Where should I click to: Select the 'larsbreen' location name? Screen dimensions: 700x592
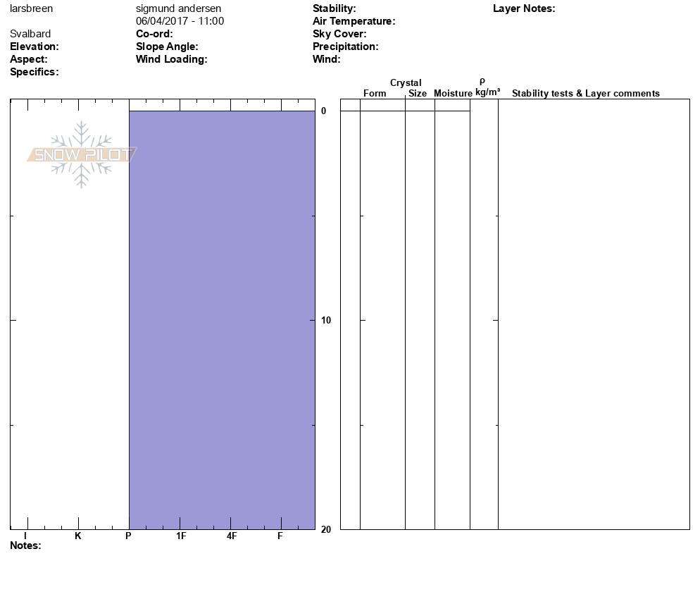[x=31, y=8]
